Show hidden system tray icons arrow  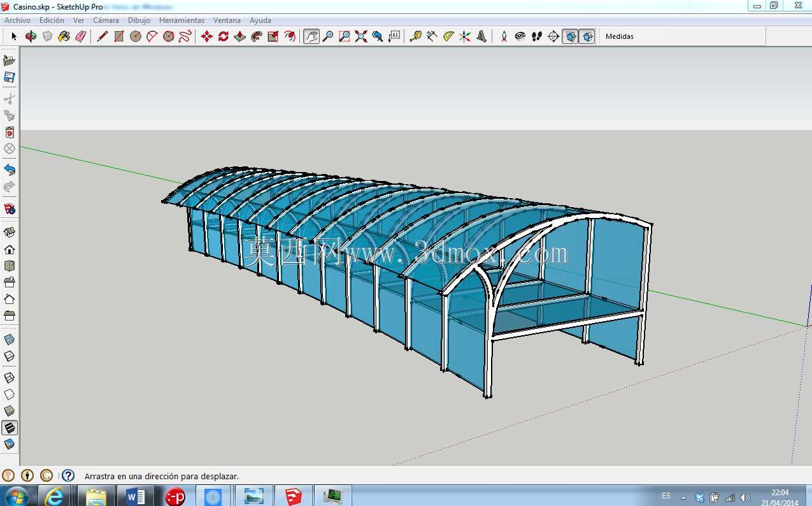684,498
